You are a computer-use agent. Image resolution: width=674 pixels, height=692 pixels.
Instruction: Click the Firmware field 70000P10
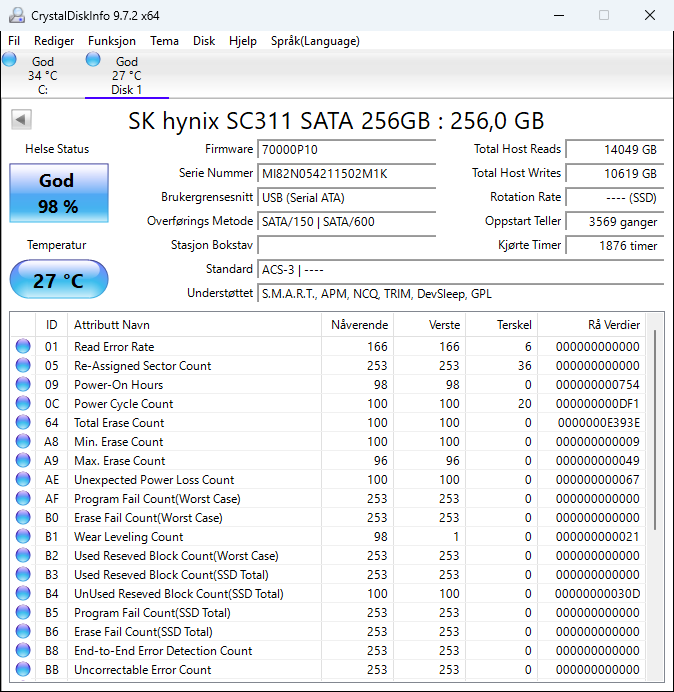click(346, 150)
